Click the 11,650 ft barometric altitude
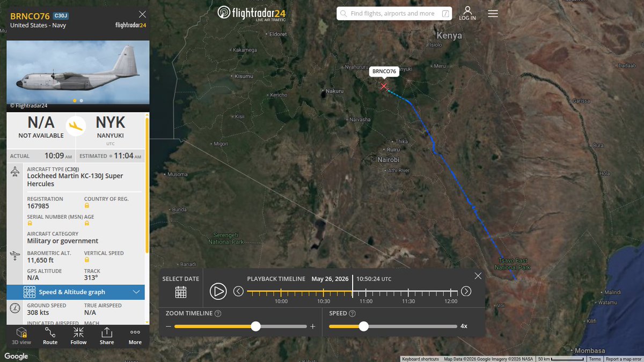 coord(40,260)
